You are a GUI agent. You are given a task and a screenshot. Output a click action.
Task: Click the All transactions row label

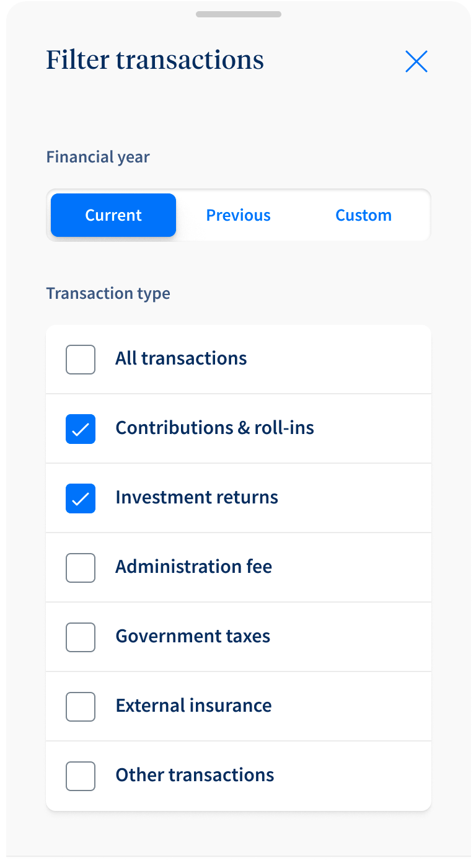[x=181, y=358]
